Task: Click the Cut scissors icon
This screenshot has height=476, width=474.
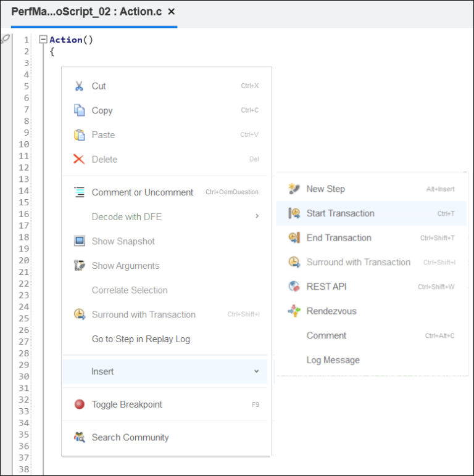Action: tap(79, 86)
